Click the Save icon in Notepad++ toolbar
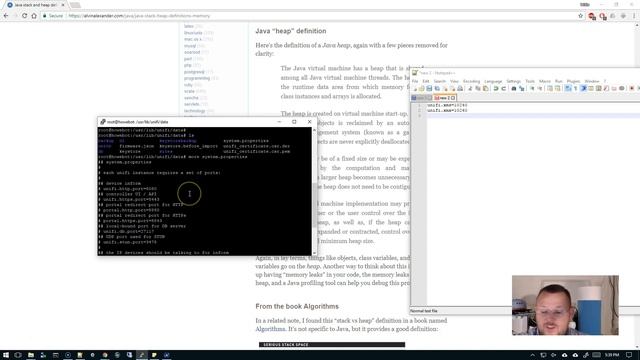 point(429,89)
